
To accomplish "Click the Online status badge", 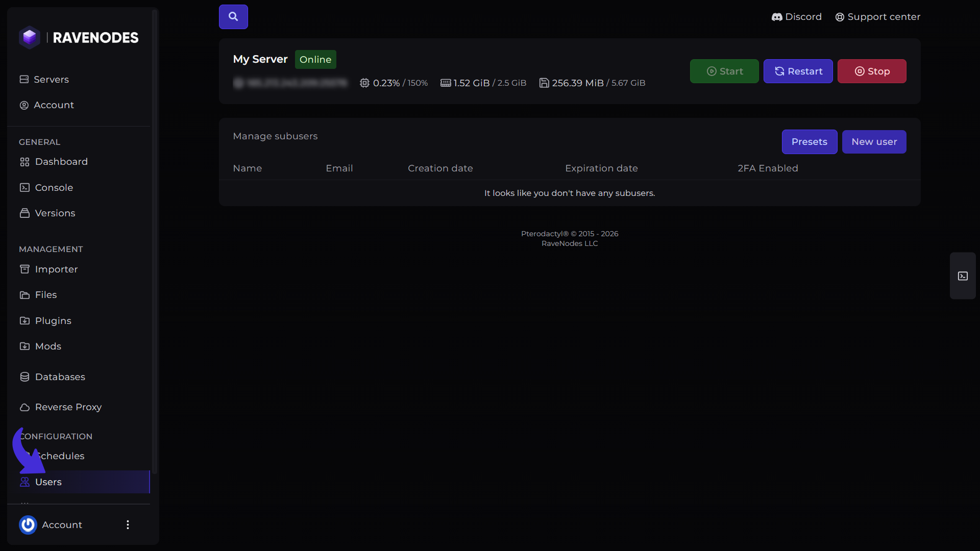I will (315, 60).
